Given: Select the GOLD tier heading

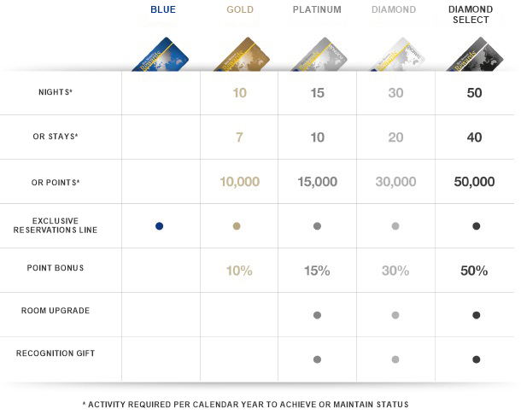Looking at the screenshot, I should point(240,9).
